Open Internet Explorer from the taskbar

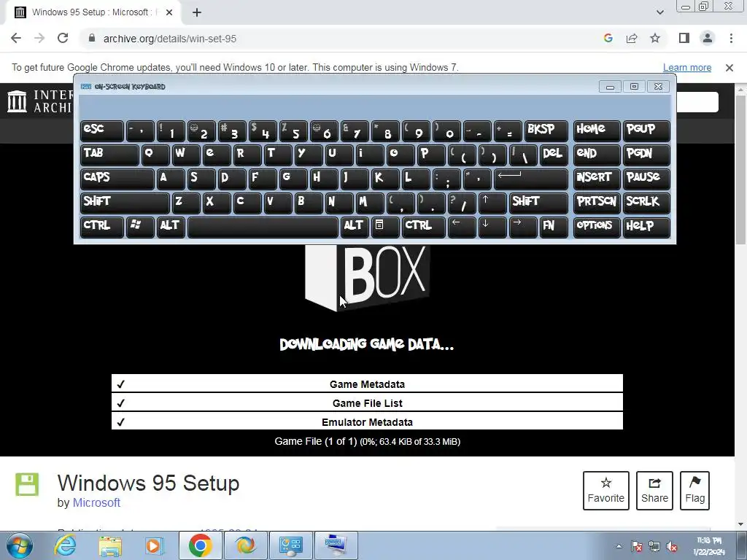[65, 545]
